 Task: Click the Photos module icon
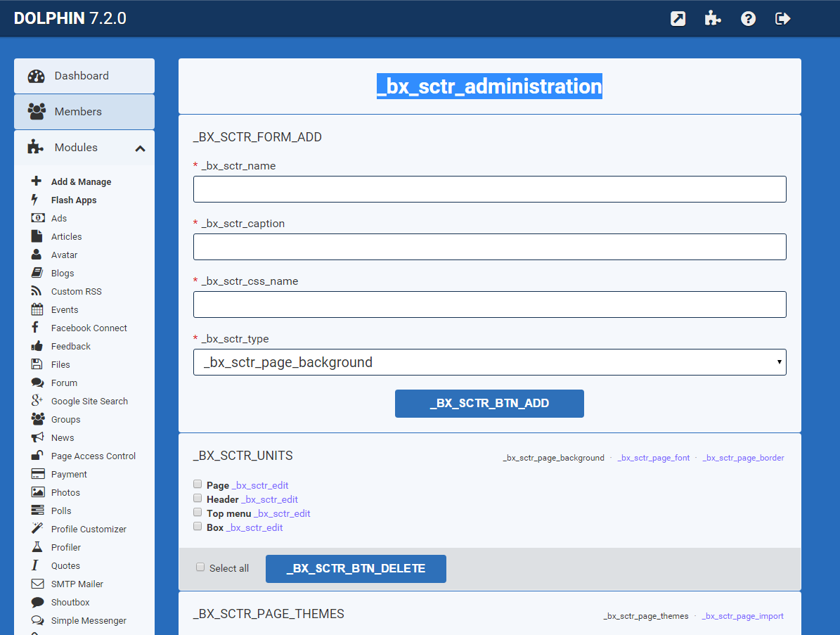click(38, 492)
